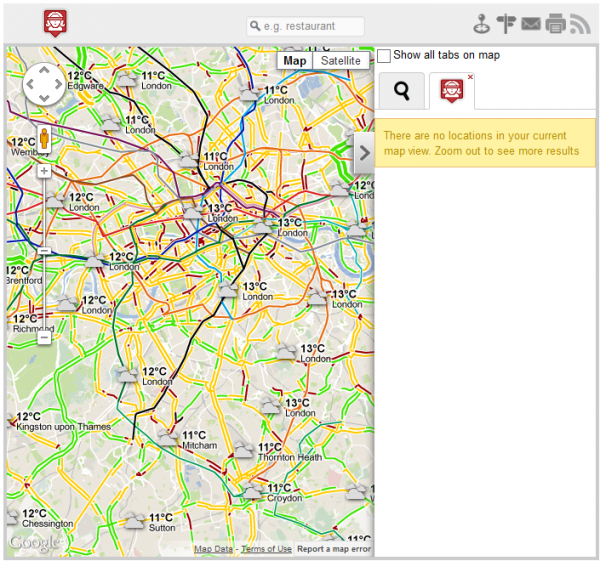Toggle 'Show all tabs on map' checkbox

click(384, 55)
